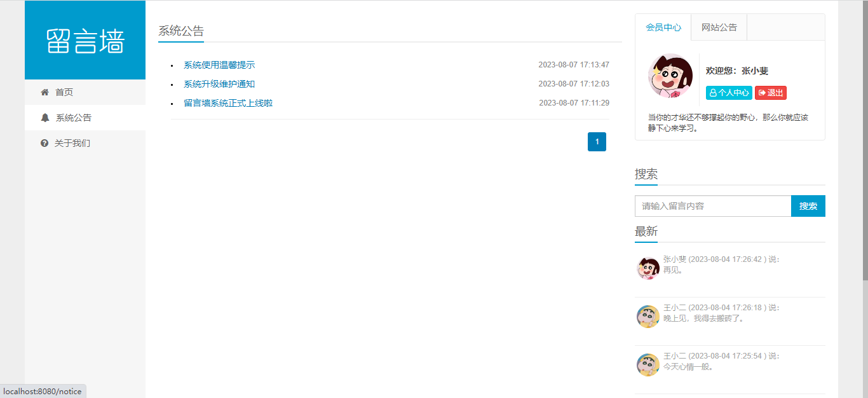The image size is (868, 398).
Task: Click the message text 今天心情一般。
Action: tap(689, 367)
